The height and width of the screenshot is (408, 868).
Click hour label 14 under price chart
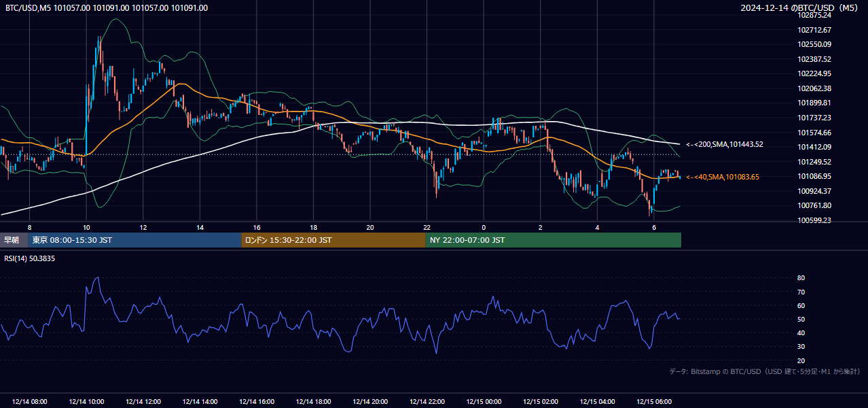(x=200, y=227)
